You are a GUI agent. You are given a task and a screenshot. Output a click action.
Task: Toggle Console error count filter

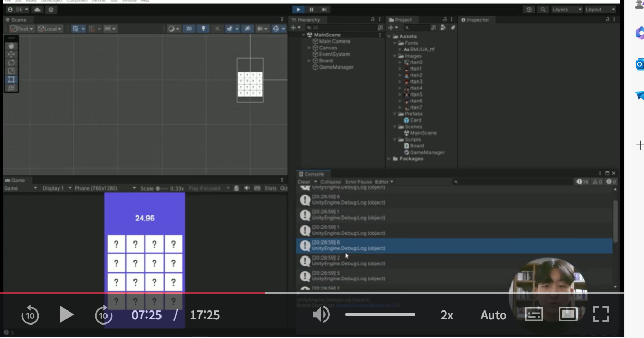(x=611, y=182)
